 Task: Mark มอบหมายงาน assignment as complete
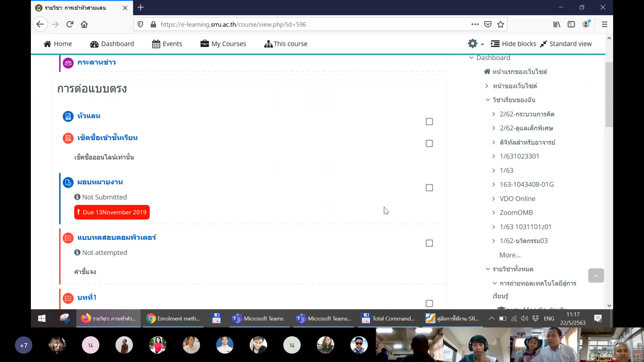pyautogui.click(x=429, y=188)
